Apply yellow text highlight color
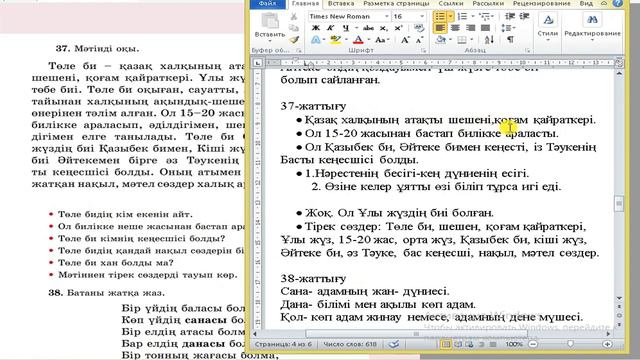This screenshot has width=640, height=360. pos(336,40)
